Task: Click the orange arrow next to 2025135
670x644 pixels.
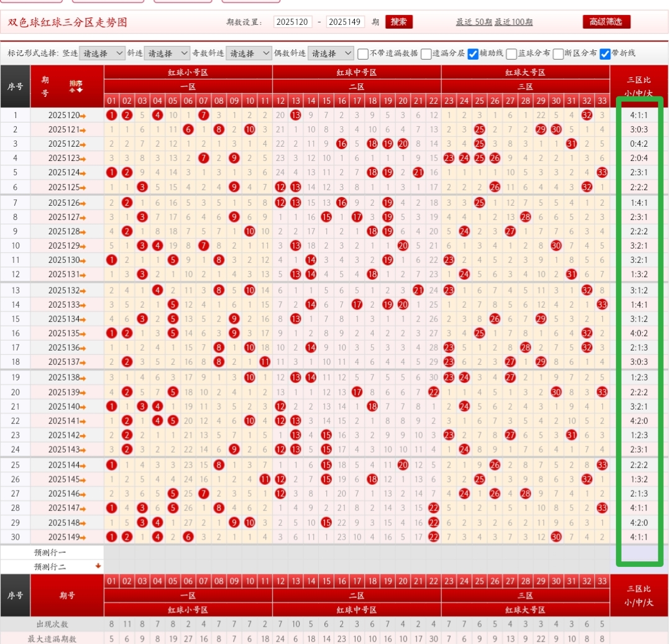Action: tap(83, 334)
